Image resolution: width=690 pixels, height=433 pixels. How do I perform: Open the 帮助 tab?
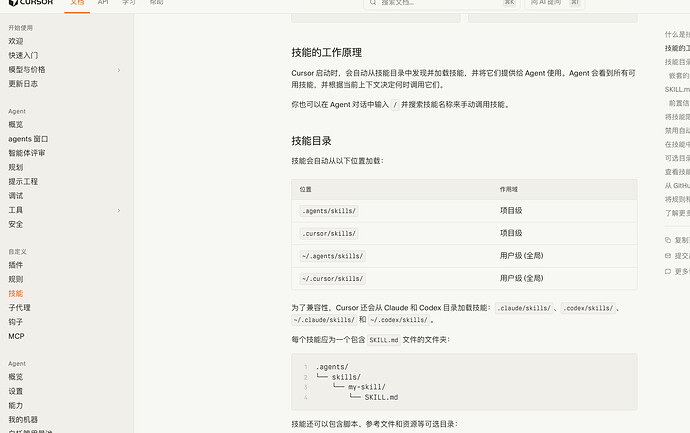point(156,3)
